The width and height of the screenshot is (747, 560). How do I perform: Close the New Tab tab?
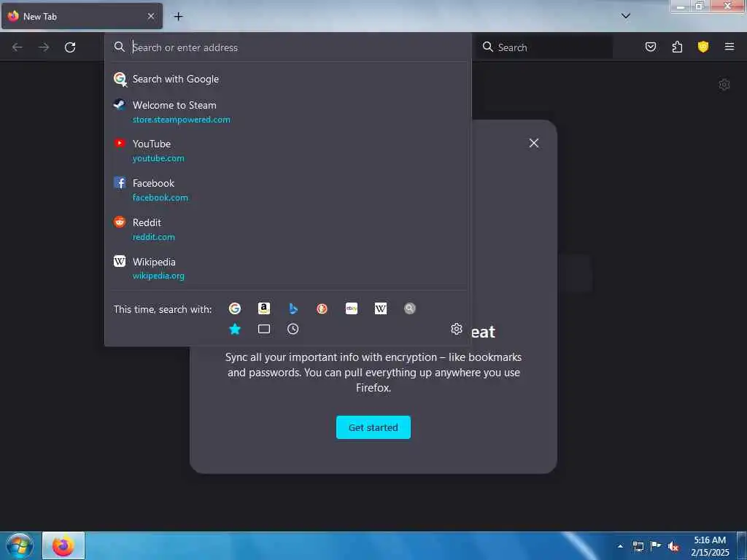(151, 16)
